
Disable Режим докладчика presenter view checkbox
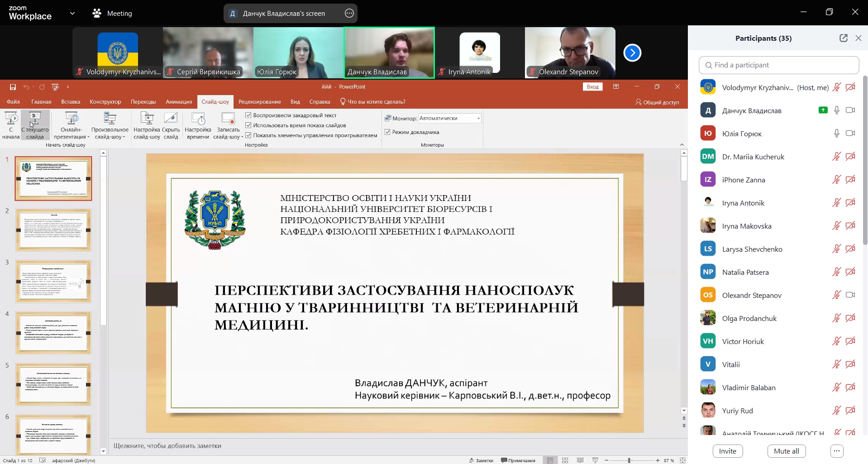point(387,132)
